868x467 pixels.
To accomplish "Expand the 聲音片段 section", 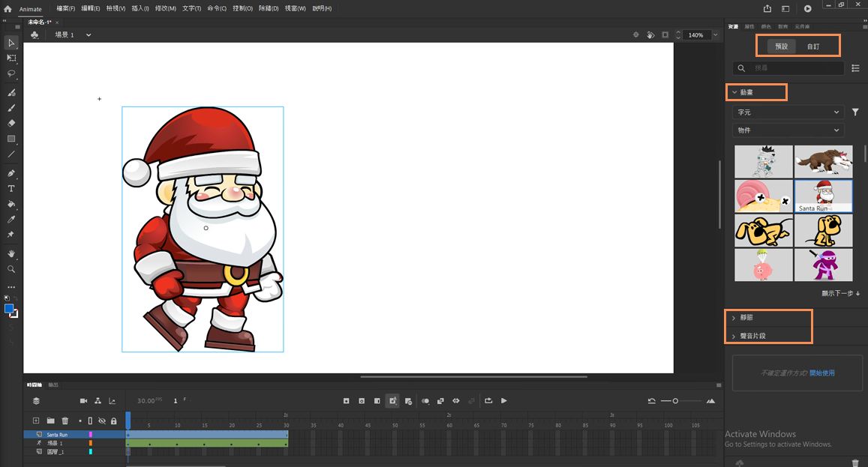I will point(734,336).
